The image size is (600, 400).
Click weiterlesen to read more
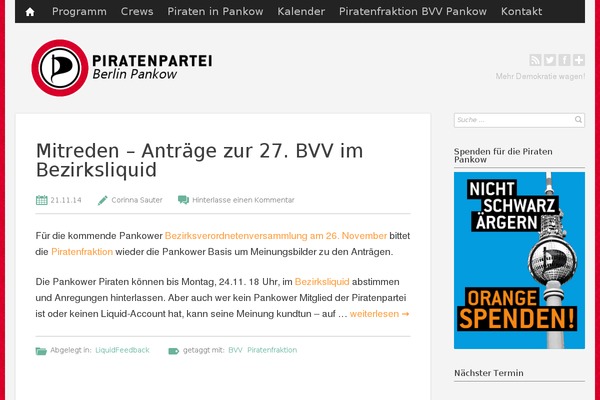coord(379,314)
